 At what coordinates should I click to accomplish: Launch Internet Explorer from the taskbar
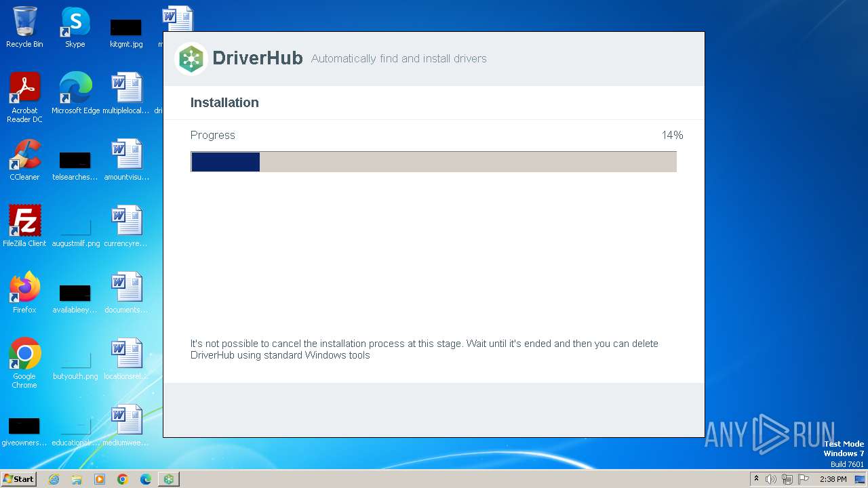click(54, 479)
